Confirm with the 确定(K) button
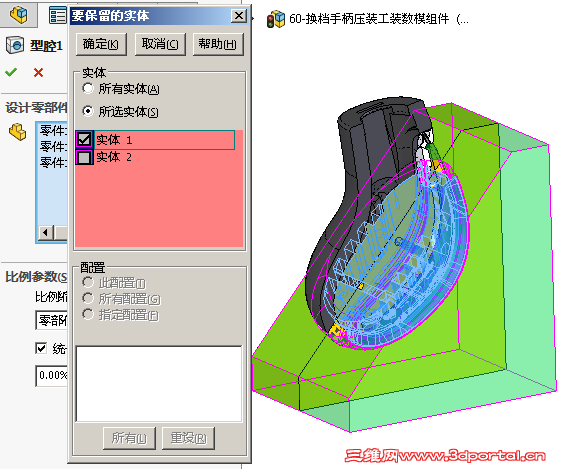 [x=101, y=44]
